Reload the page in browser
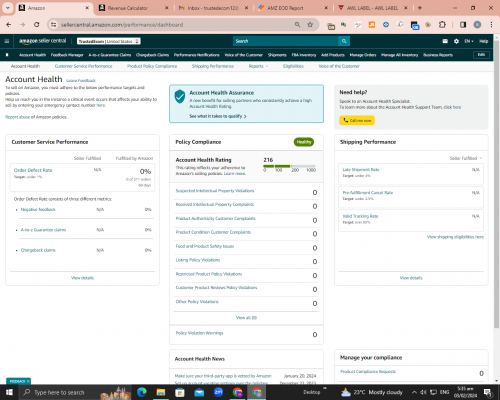The image size is (500, 400). pos(37,25)
